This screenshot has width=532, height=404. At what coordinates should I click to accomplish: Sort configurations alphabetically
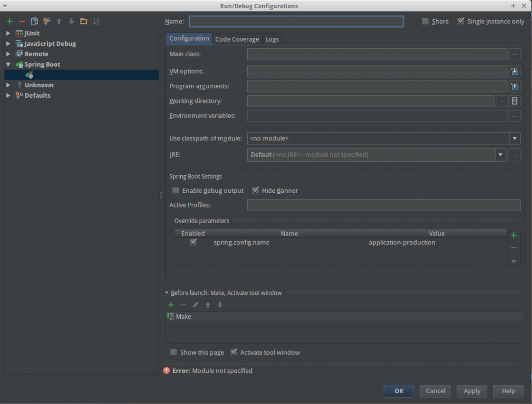click(96, 21)
